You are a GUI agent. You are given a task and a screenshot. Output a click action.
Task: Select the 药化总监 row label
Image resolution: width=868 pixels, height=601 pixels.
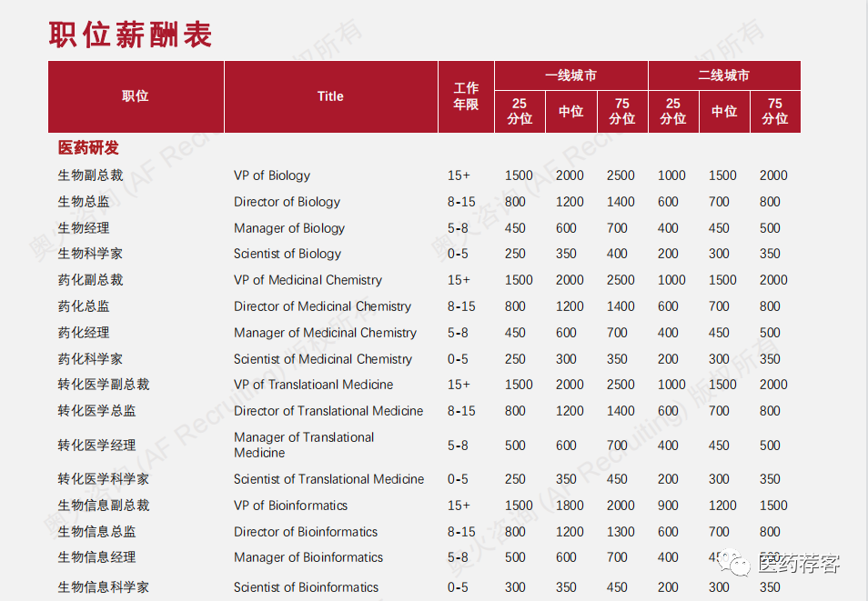click(84, 306)
